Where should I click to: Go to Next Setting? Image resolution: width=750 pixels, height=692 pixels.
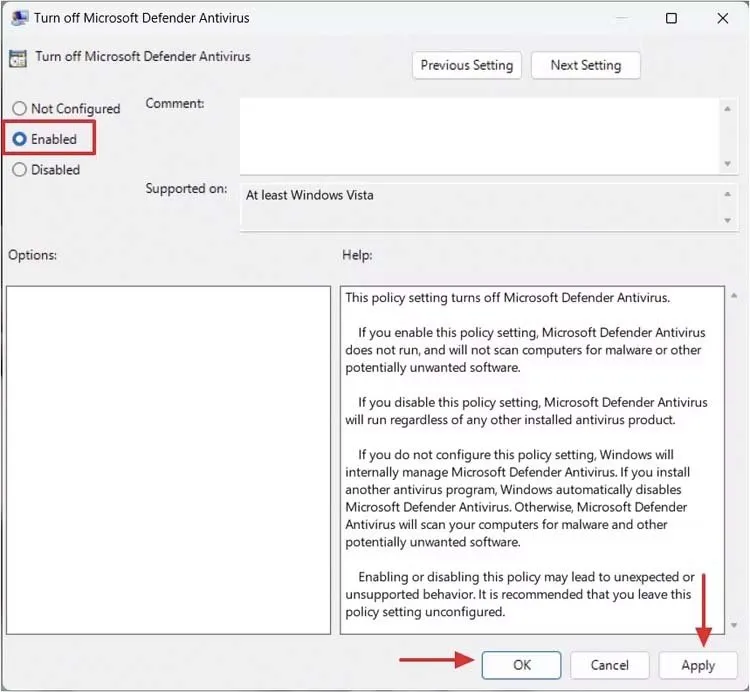coord(585,65)
